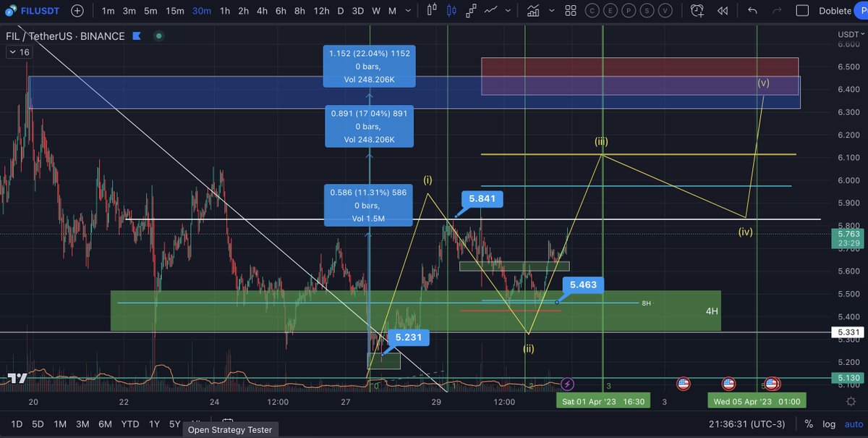Image resolution: width=868 pixels, height=438 pixels.
Task: Redo the last chart action
Action: coord(777,11)
